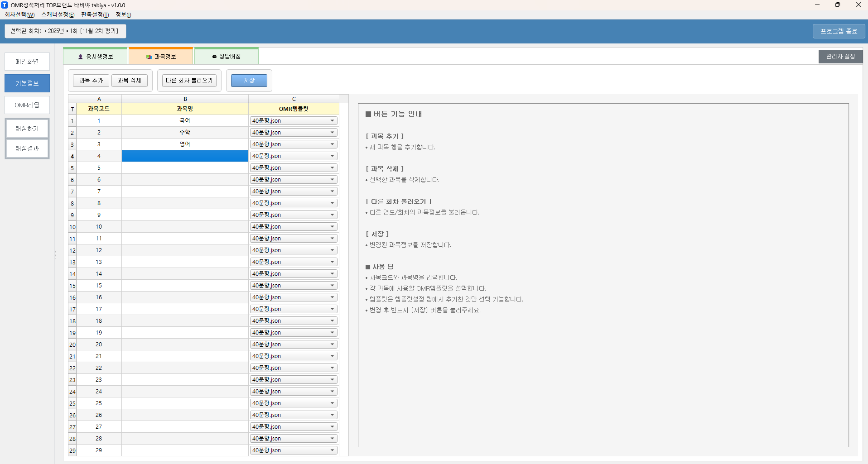Click the 과목 삭제 button
This screenshot has width=868, height=464.
130,81
